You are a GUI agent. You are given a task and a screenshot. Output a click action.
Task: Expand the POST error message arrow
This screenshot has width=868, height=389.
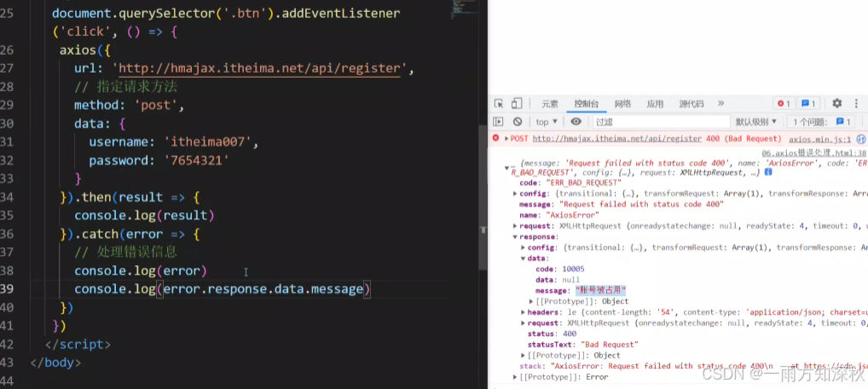(x=506, y=138)
